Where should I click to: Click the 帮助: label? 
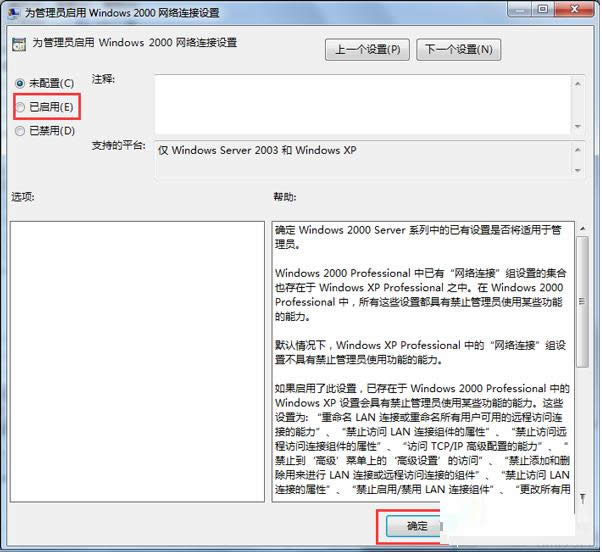tap(284, 197)
